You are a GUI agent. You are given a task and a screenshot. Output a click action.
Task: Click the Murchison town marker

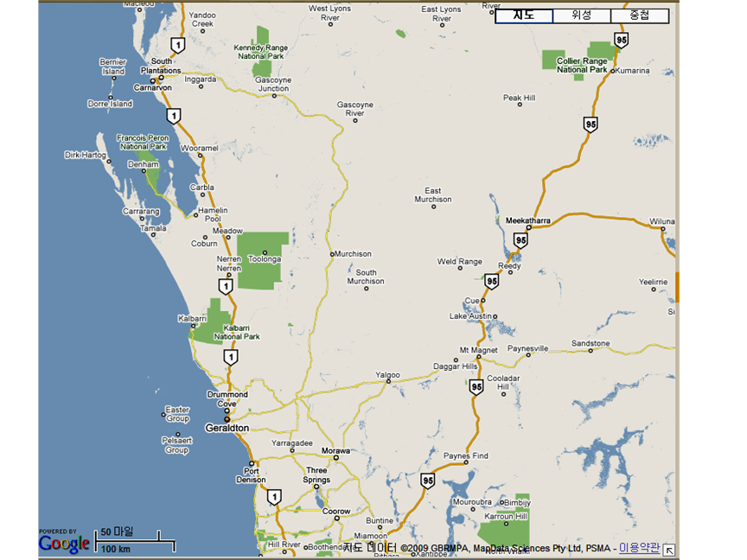332,254
